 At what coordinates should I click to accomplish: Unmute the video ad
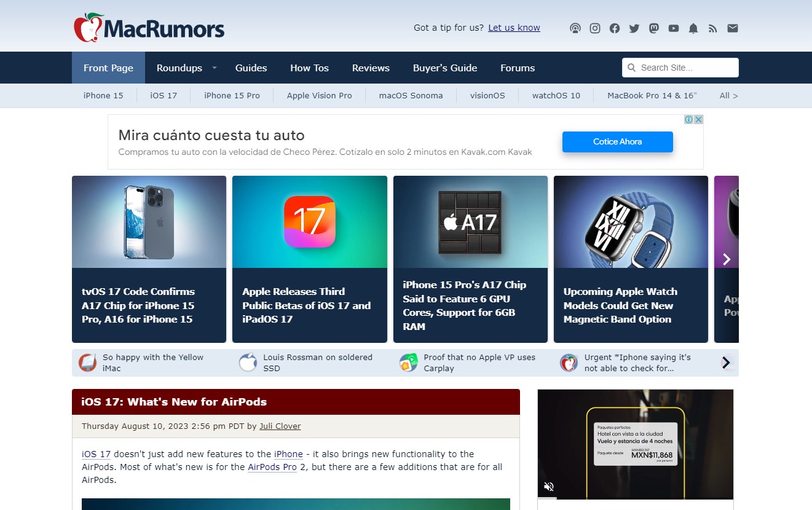coord(549,487)
